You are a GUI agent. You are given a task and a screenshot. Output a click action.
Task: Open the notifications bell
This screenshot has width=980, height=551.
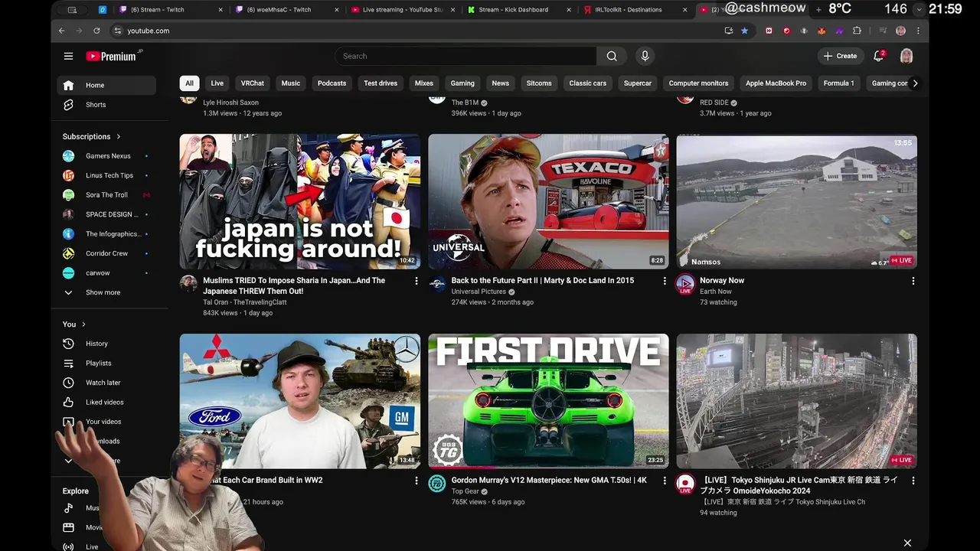pos(878,56)
